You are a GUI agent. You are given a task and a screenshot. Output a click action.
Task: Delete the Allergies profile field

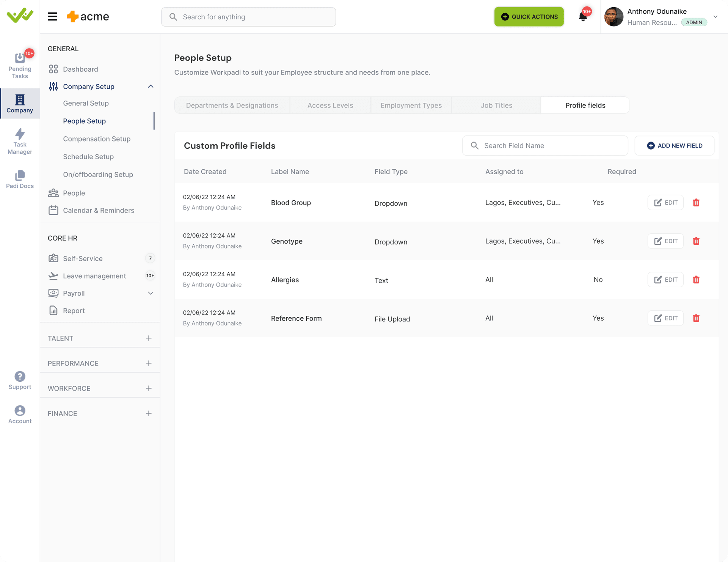696,279
